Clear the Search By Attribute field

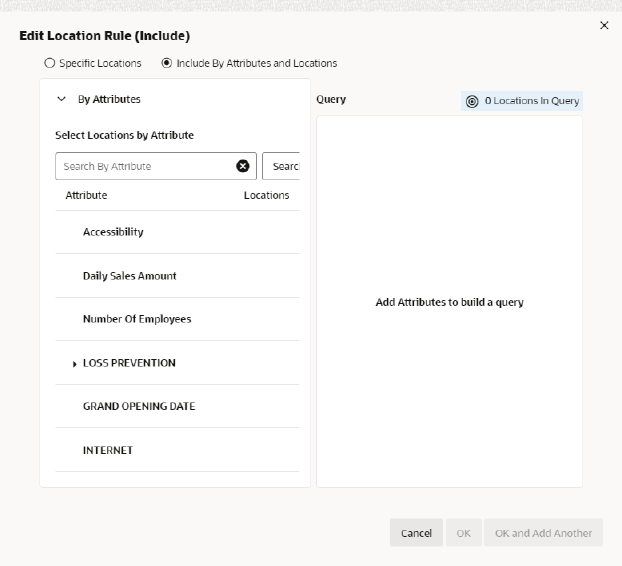(x=243, y=166)
